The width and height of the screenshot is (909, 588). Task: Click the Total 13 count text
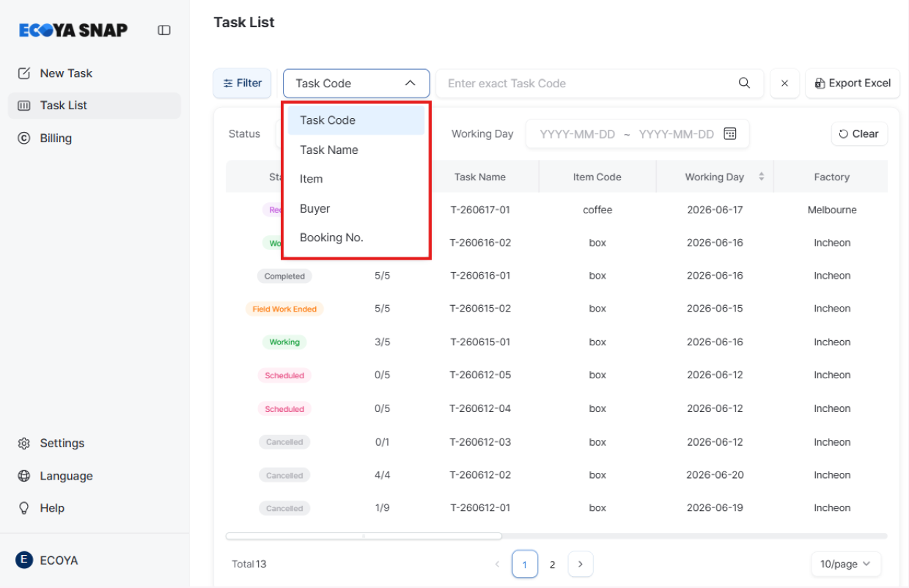[x=249, y=564]
